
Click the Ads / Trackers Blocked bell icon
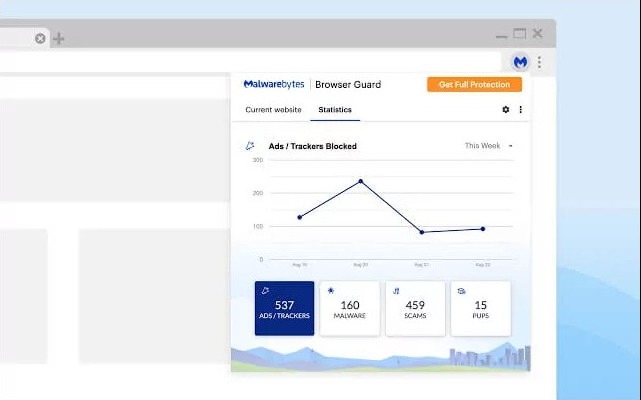pyautogui.click(x=250, y=146)
